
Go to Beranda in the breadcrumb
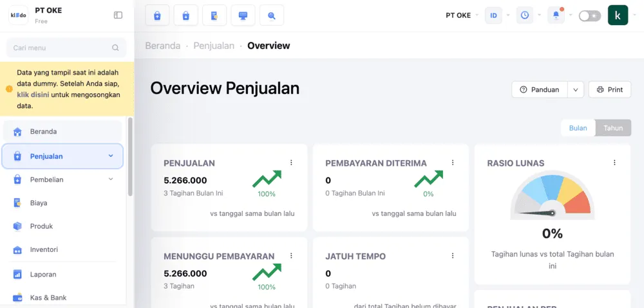pos(163,46)
